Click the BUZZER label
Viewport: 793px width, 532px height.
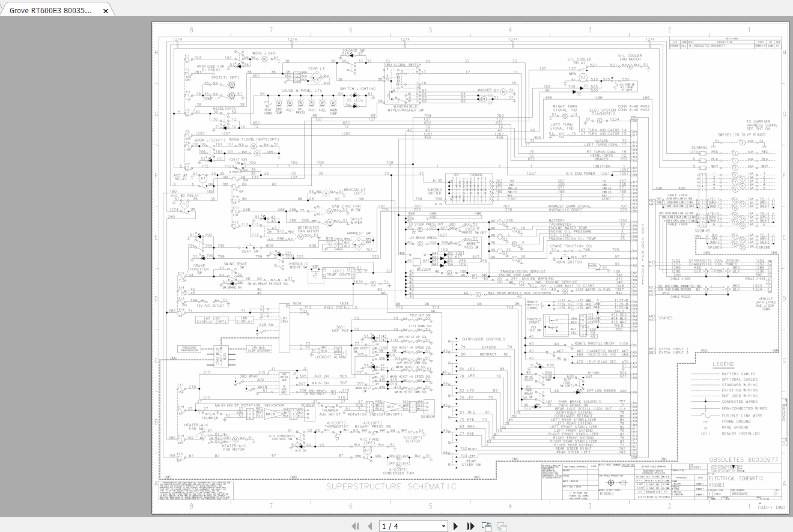click(424, 270)
